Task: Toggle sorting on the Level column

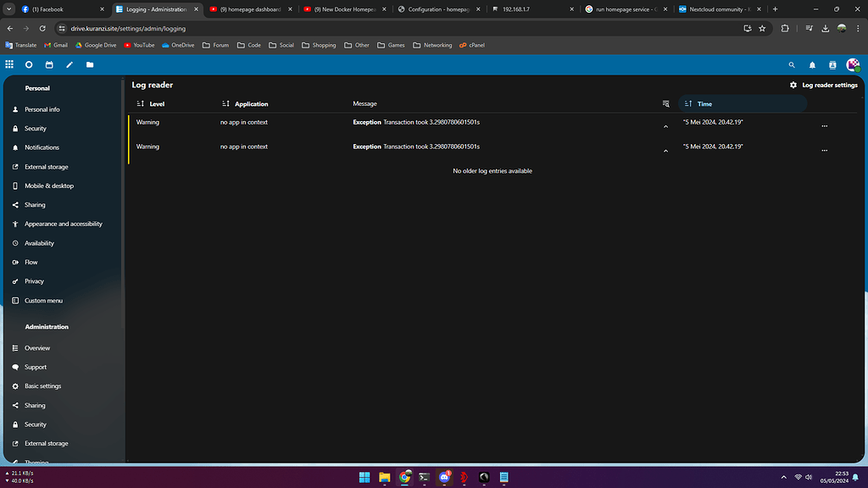Action: click(x=141, y=103)
